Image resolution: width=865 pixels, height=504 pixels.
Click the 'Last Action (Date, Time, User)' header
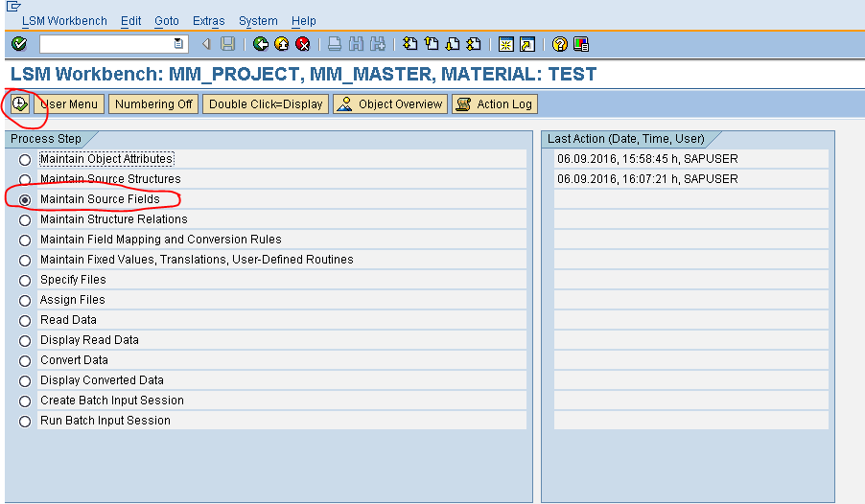(x=625, y=138)
